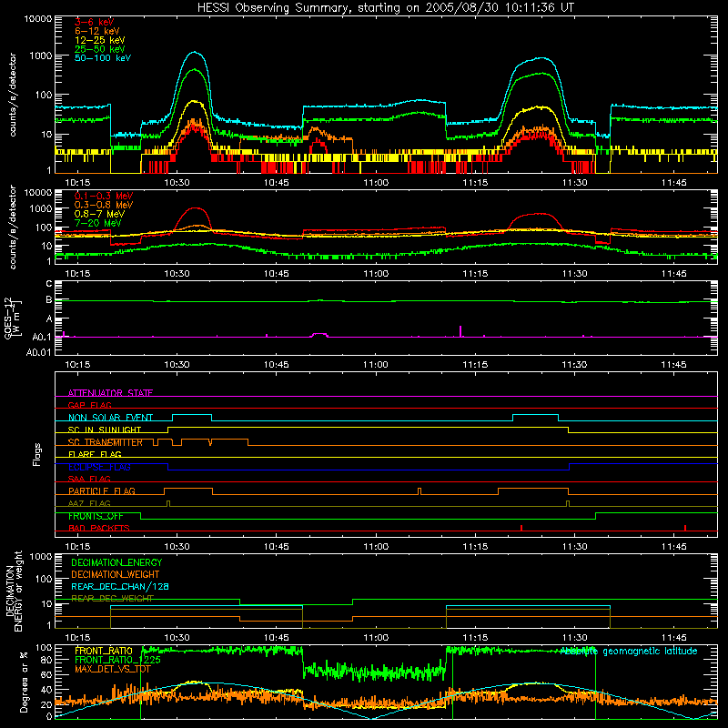Select 10:30 time tick under MeV panel

pos(177,274)
